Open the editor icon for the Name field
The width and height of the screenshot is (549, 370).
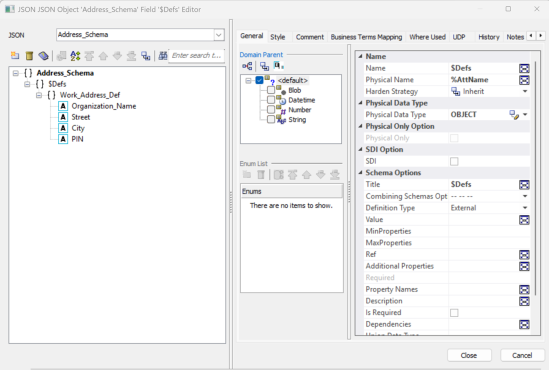(x=524, y=68)
